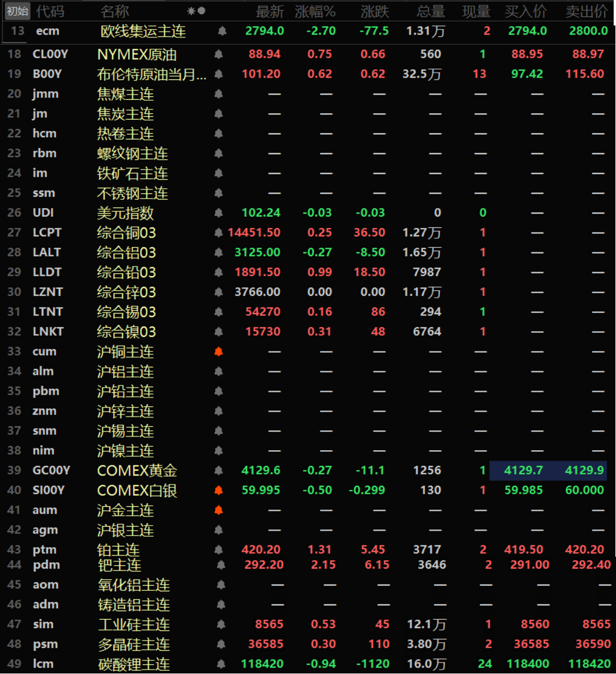The width and height of the screenshot is (616, 674).
Task: Click the 螺纹钢主连 contract name
Action: 132,153
